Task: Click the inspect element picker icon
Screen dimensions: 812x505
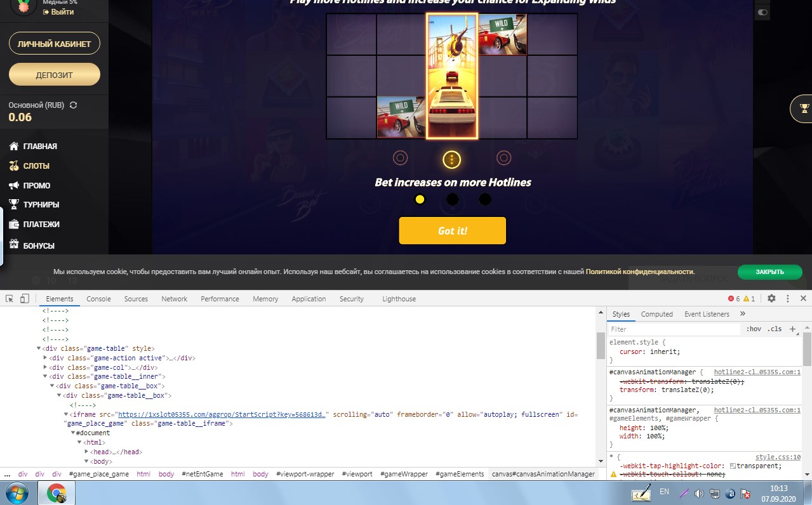Action: (10, 298)
